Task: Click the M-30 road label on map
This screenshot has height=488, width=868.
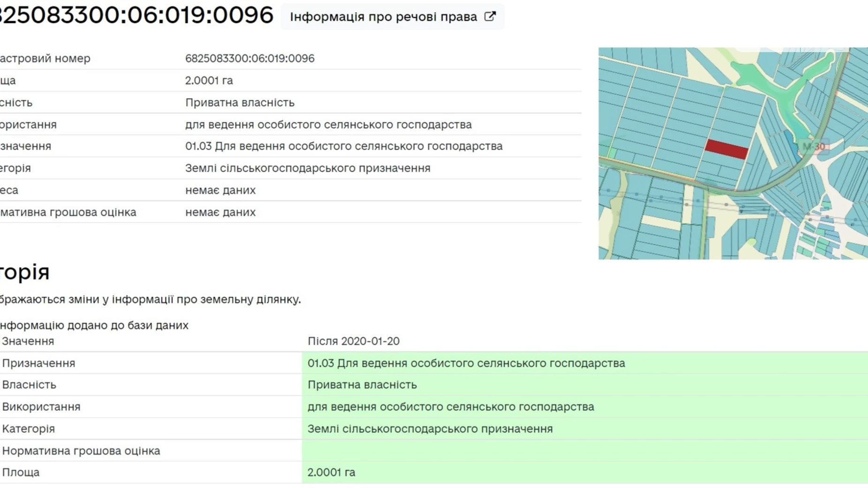Action: point(814,146)
